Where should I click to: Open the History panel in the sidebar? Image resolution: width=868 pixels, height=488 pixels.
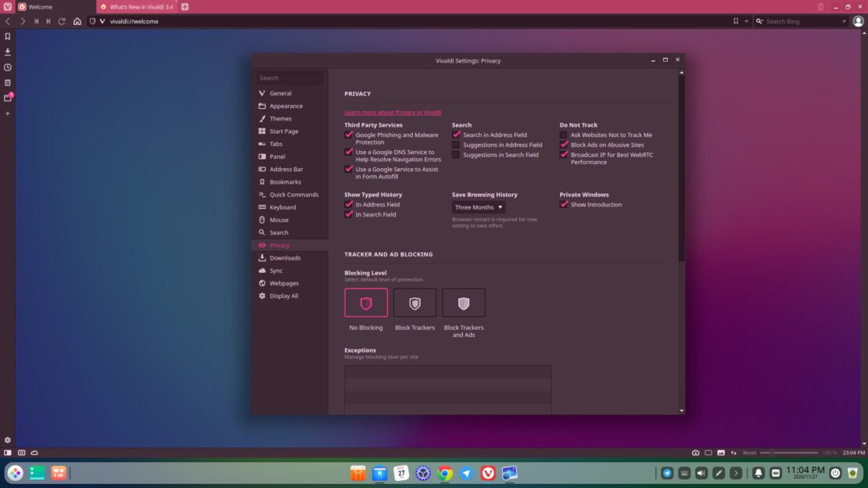tap(7, 67)
